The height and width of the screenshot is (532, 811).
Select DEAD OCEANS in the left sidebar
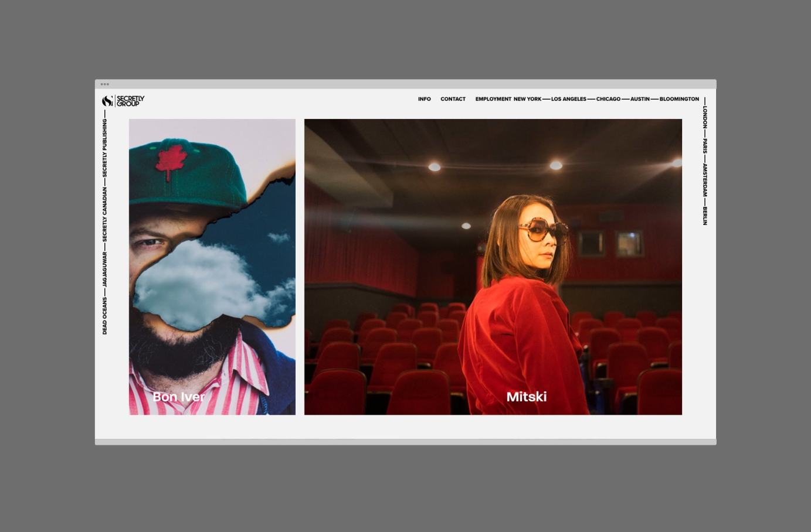(104, 315)
